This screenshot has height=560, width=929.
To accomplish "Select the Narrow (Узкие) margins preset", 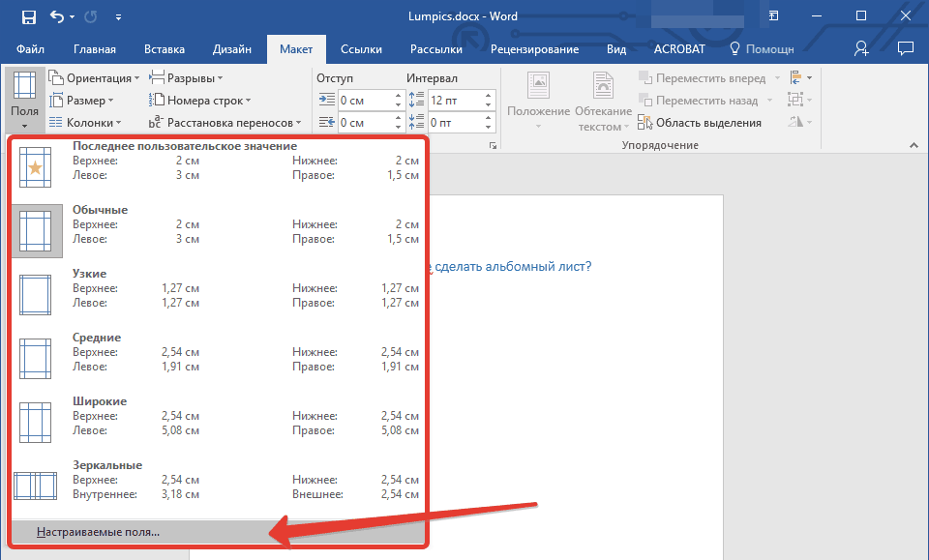I will (219, 289).
